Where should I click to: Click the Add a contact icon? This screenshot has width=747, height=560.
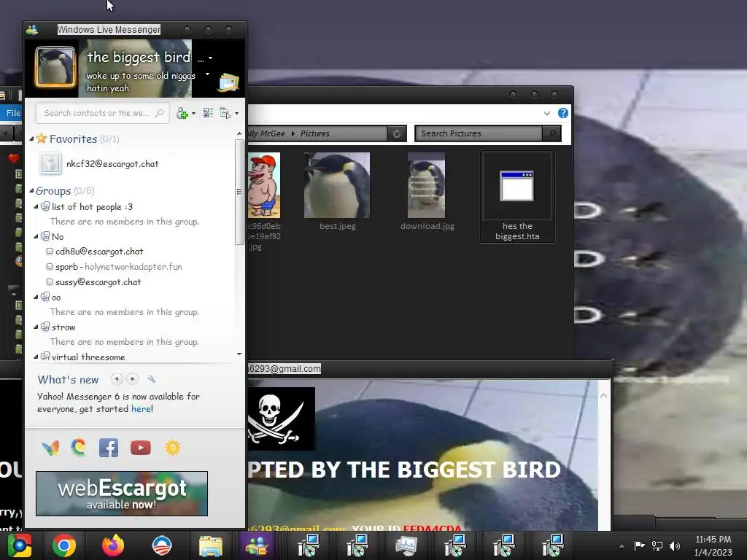tap(182, 113)
